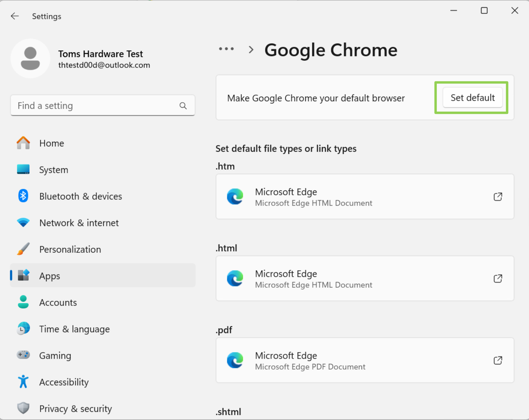This screenshot has height=420, width=529.
Task: Click the .shtml file type label
Action: [x=228, y=412]
